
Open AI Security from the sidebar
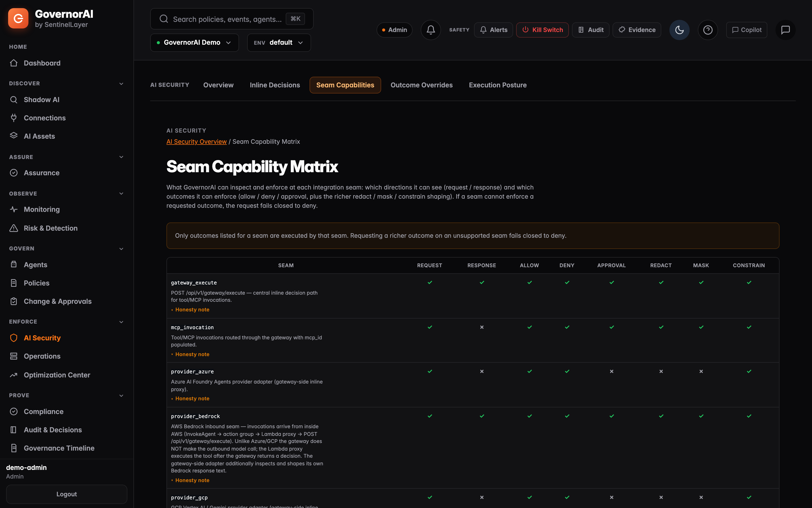coord(42,338)
